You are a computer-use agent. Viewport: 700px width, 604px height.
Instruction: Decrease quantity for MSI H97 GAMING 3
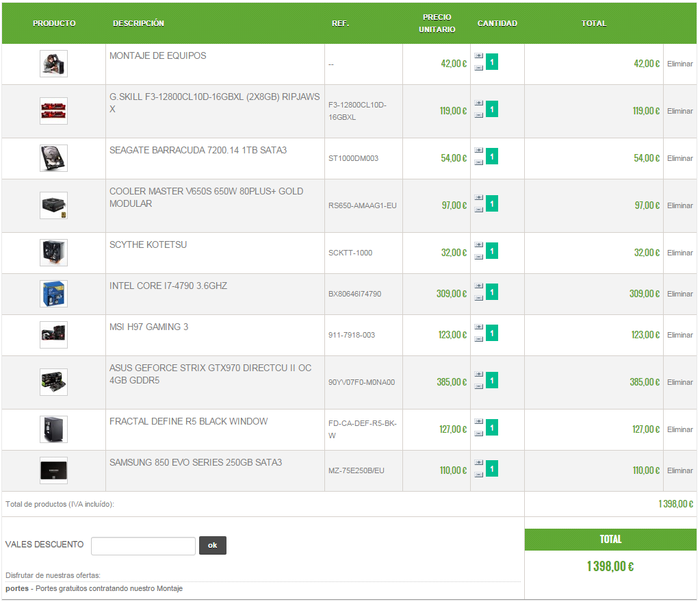(x=478, y=340)
